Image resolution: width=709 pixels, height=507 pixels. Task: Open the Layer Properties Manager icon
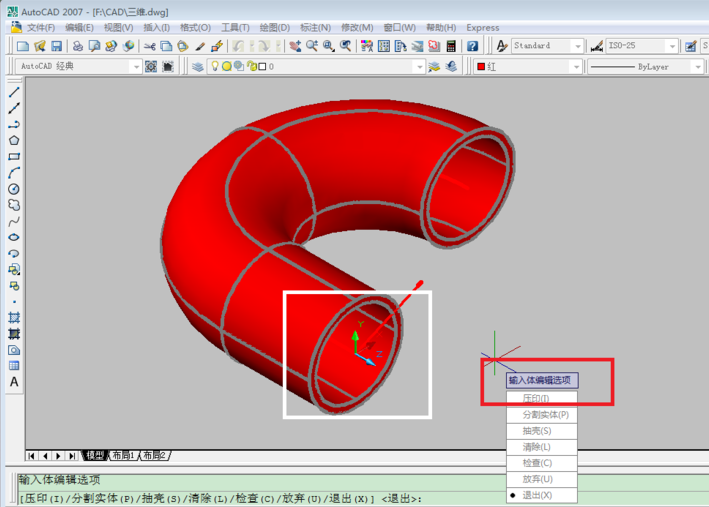pyautogui.click(x=198, y=67)
